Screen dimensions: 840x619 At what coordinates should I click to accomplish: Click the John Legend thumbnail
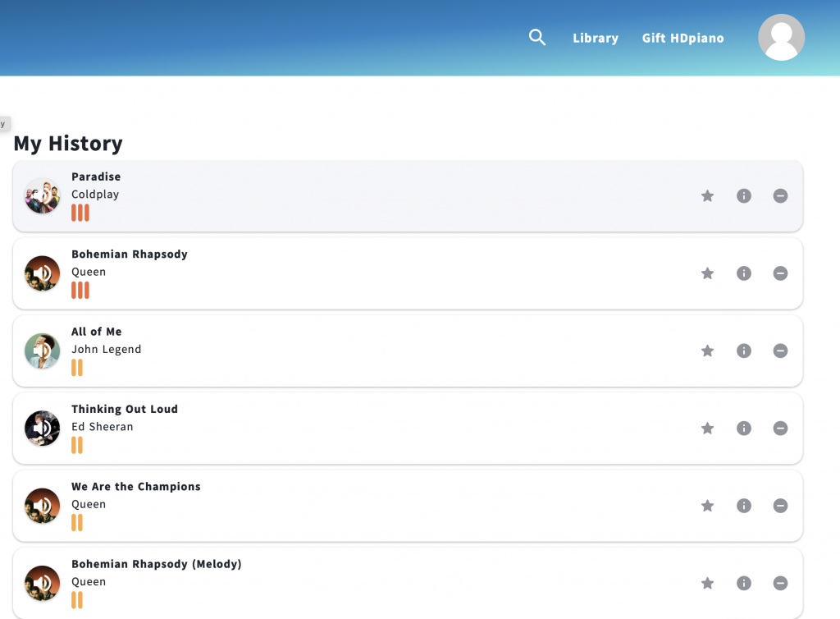[43, 351]
